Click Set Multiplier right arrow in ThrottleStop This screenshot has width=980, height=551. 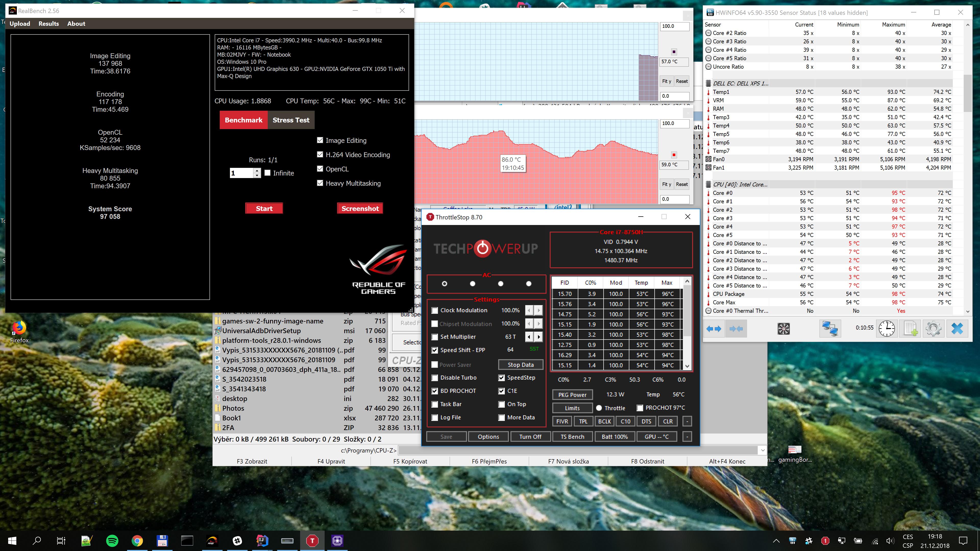pyautogui.click(x=538, y=336)
